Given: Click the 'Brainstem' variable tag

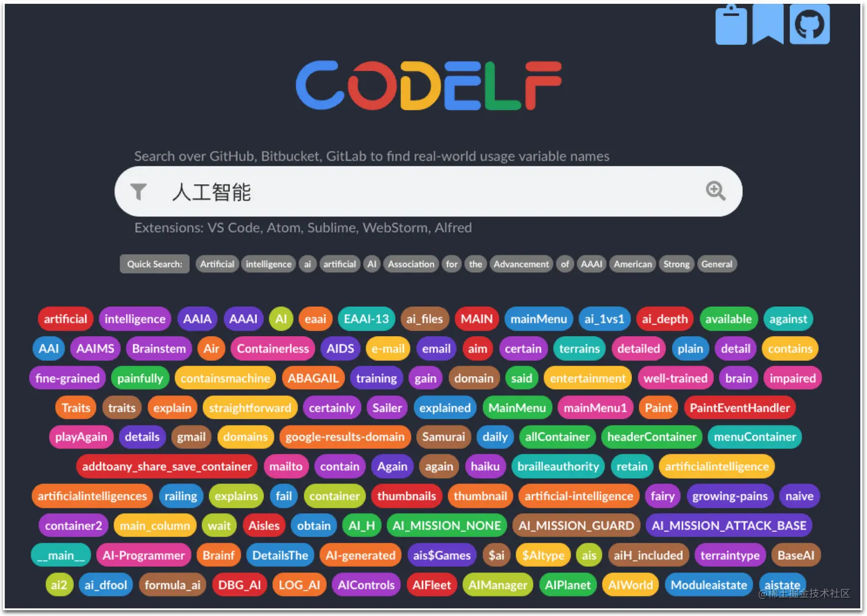Looking at the screenshot, I should click(159, 349).
